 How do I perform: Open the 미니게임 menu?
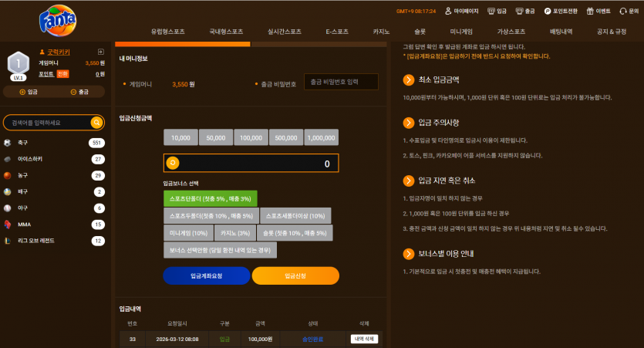461,32
